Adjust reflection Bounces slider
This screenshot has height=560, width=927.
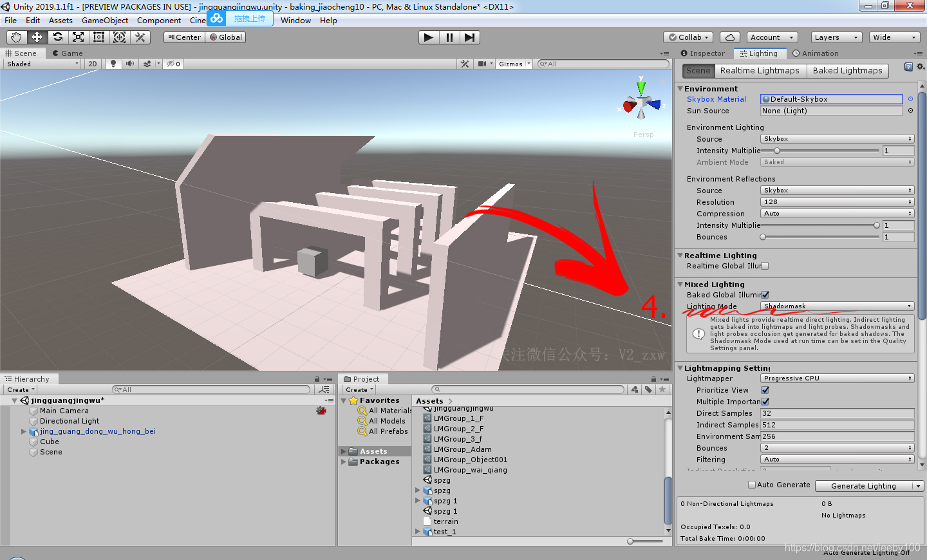coord(820,237)
